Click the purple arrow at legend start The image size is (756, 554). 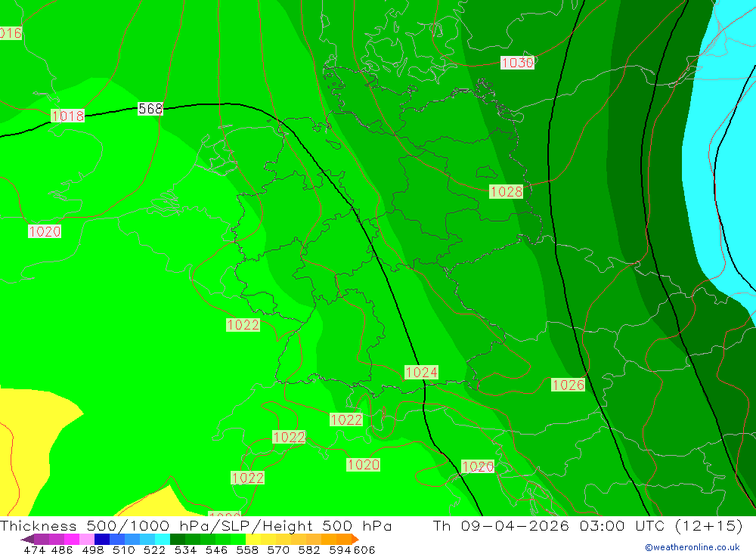coord(27,539)
